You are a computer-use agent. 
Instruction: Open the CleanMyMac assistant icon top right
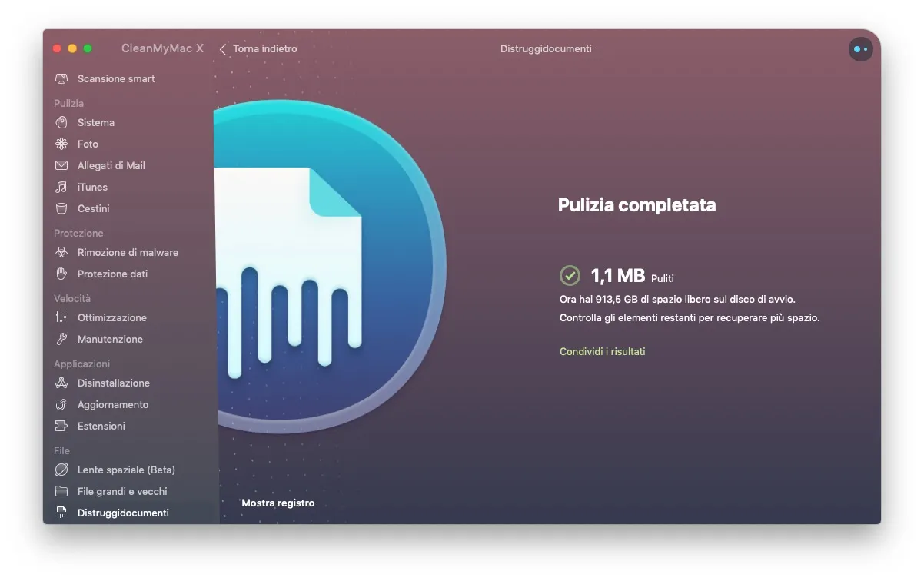point(860,48)
